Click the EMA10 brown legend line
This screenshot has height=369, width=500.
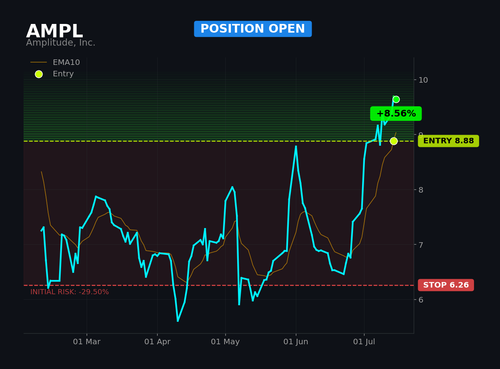(38, 62)
